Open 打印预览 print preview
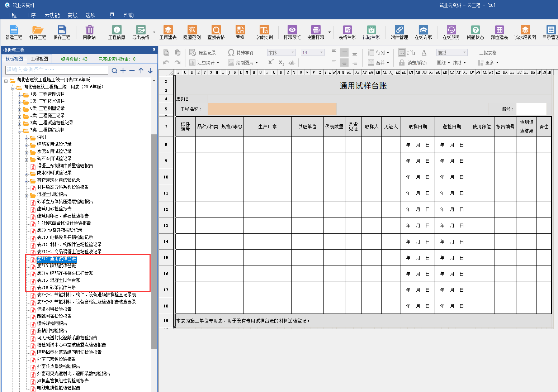The height and width of the screenshot is (392, 558). pyautogui.click(x=292, y=32)
